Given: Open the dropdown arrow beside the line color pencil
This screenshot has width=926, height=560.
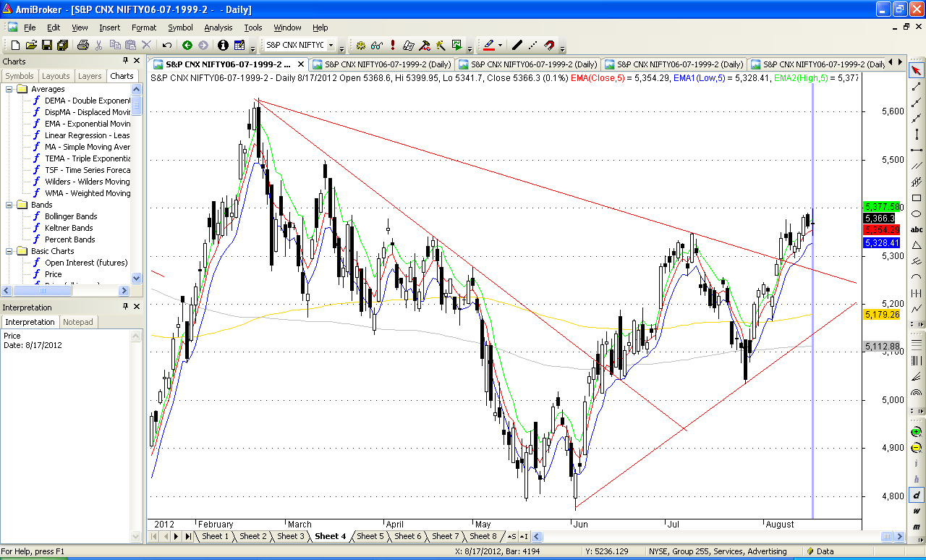Looking at the screenshot, I should click(x=501, y=45).
